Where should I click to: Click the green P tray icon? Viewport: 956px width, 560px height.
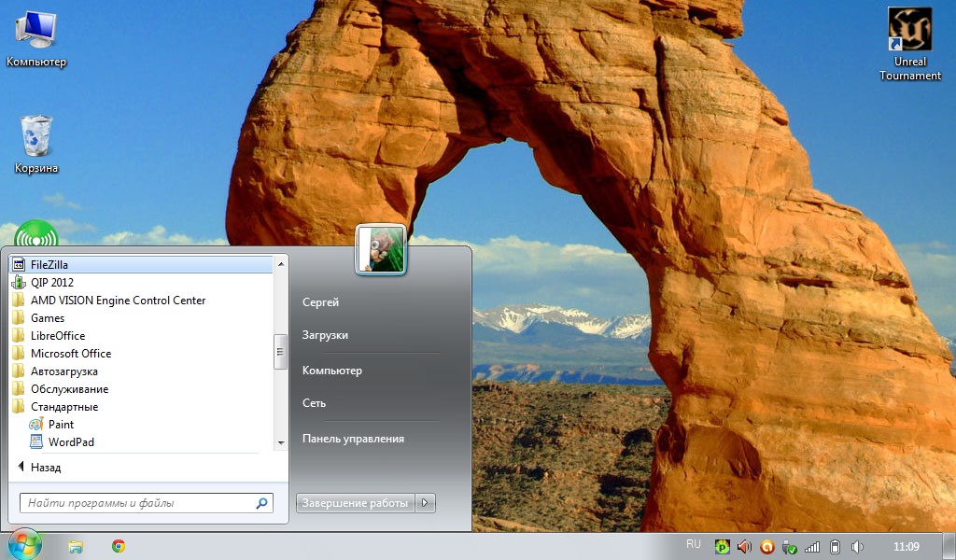722,547
